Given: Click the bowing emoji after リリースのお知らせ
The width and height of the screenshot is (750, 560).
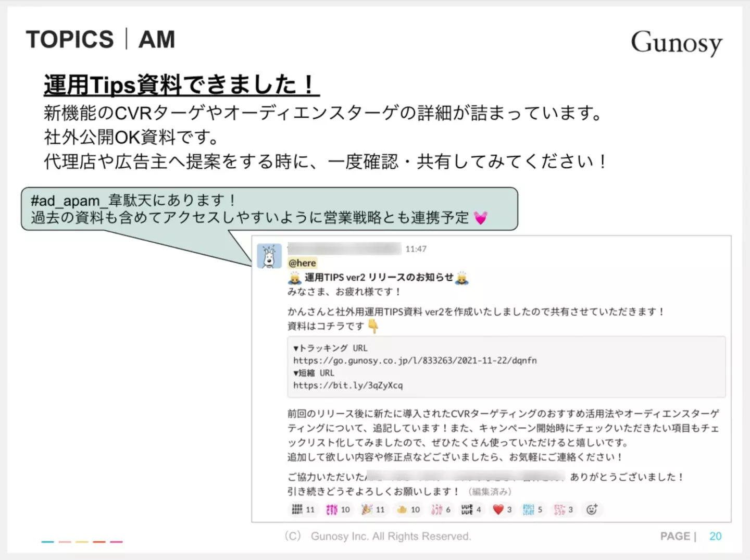Looking at the screenshot, I should point(462,278).
